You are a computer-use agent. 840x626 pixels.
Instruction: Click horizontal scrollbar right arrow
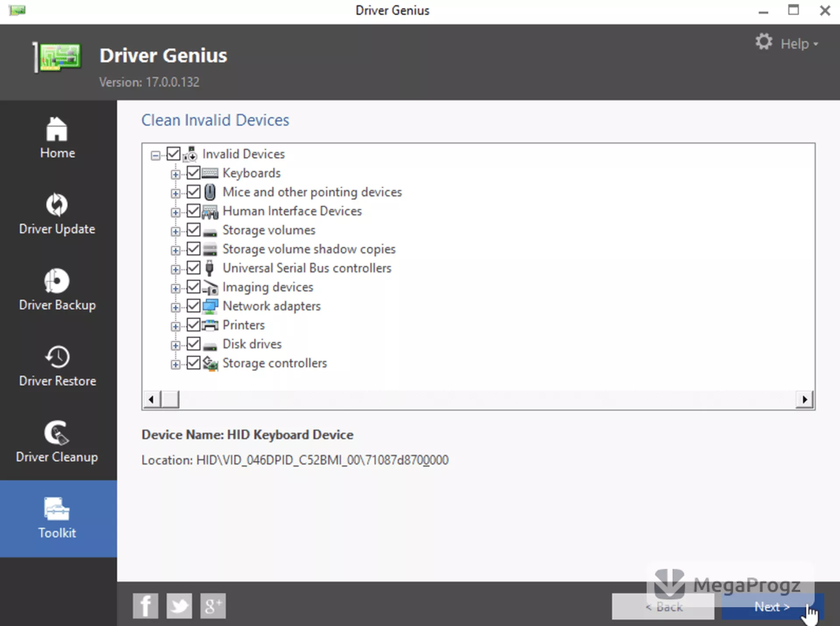(805, 399)
